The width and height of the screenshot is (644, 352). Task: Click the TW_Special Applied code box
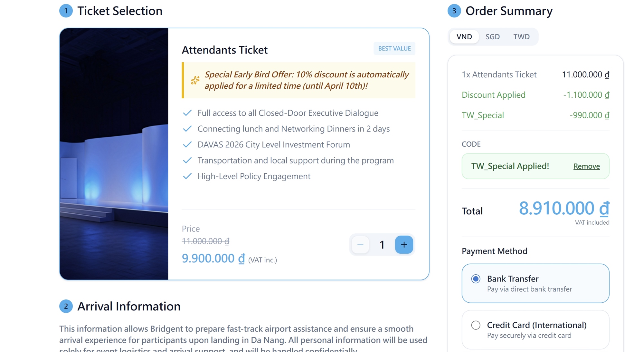coord(515,166)
